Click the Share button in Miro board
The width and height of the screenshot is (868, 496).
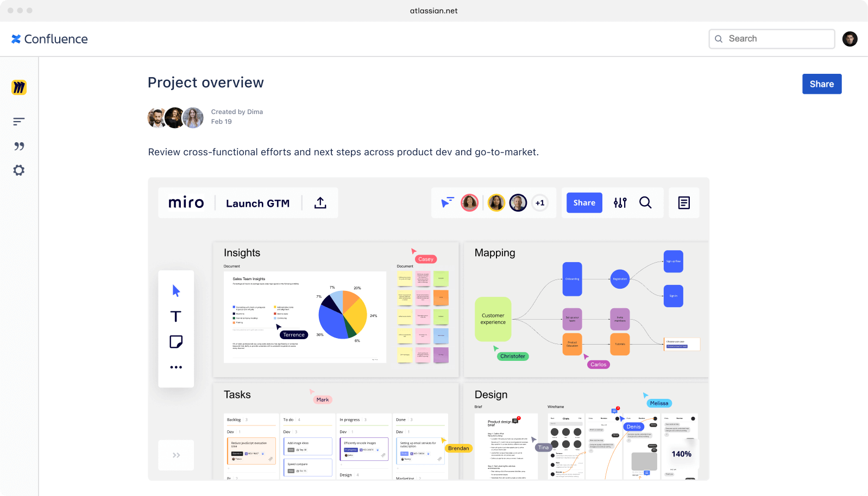584,203
